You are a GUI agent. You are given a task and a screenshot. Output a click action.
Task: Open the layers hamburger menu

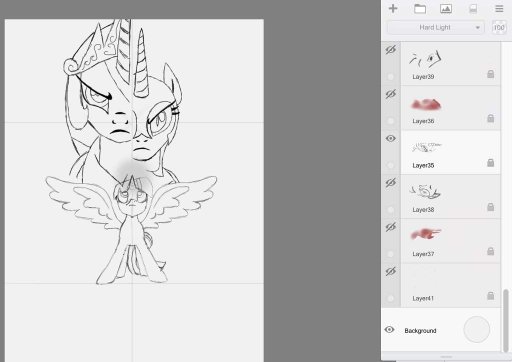[x=499, y=9]
